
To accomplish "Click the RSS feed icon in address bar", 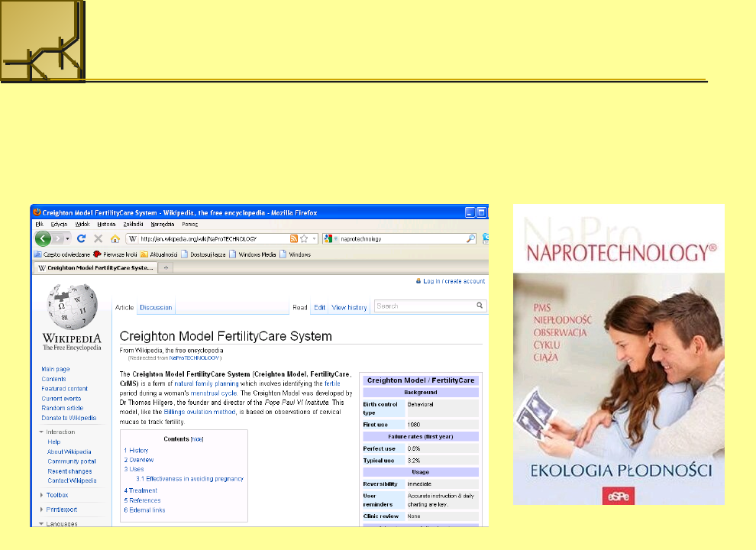I will [294, 238].
